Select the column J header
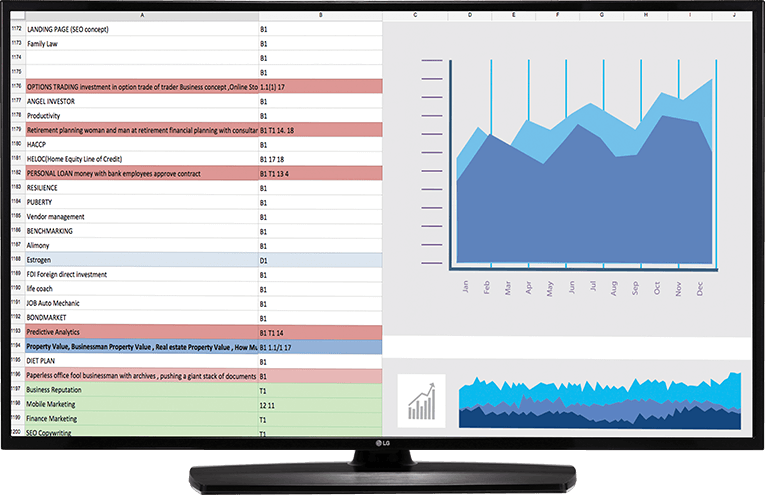Screen dimensions: 765x495 732,15
